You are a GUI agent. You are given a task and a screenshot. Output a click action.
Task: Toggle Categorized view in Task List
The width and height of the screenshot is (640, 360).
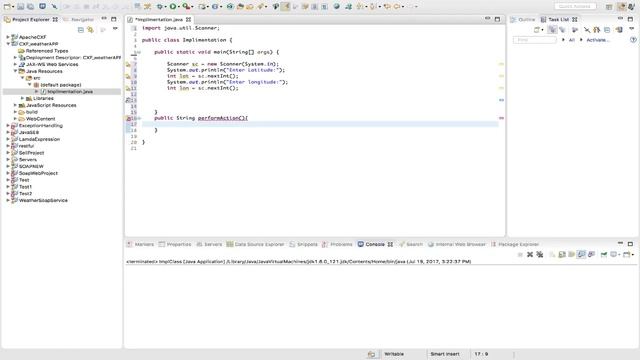[552, 30]
